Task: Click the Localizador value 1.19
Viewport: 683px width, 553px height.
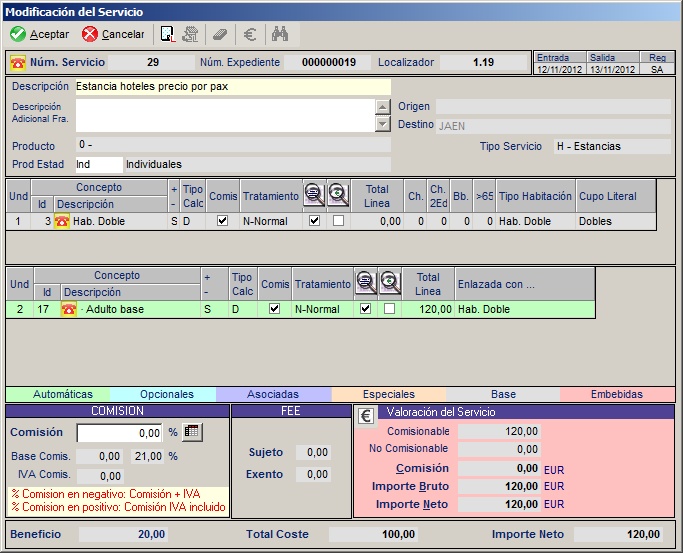Action: [484, 62]
